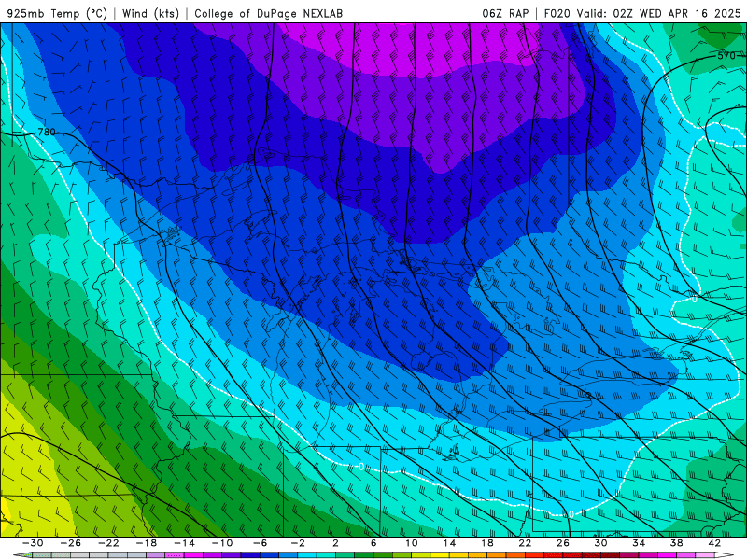Select the 18 value on the color scale
Screen dimensions: 747x560
(486, 543)
